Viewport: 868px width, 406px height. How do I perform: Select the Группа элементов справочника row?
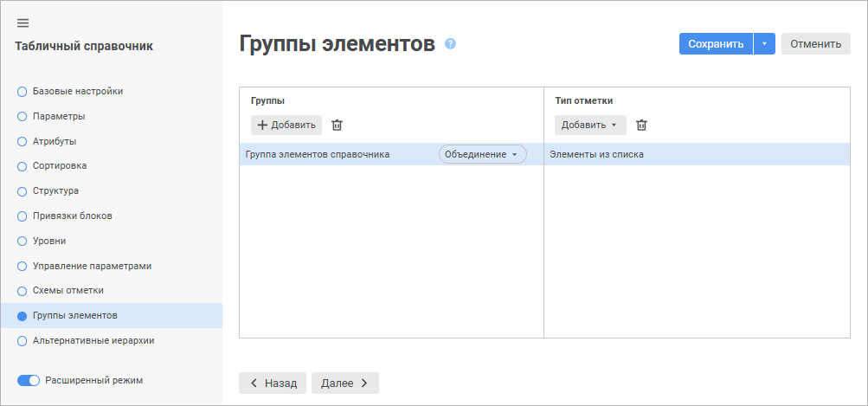pos(318,155)
